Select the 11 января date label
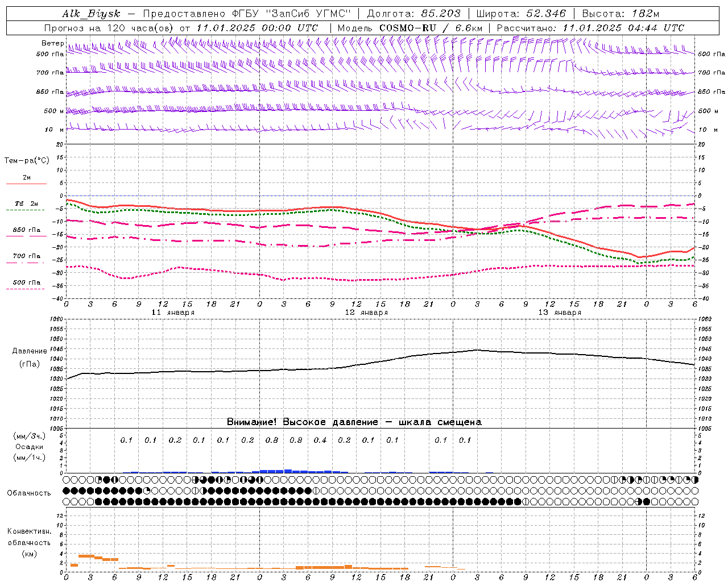This screenshot has width=728, height=582. pyautogui.click(x=173, y=313)
